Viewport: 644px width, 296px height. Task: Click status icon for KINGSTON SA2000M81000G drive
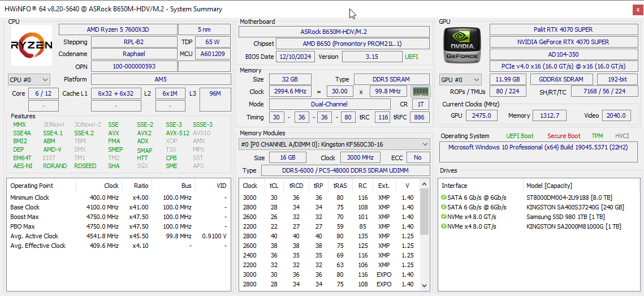click(444, 226)
